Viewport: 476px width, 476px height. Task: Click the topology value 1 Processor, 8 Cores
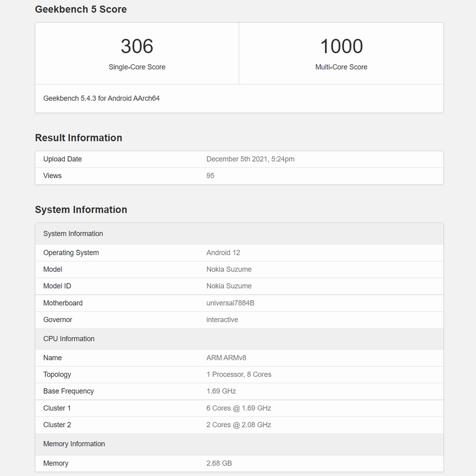tap(239, 375)
